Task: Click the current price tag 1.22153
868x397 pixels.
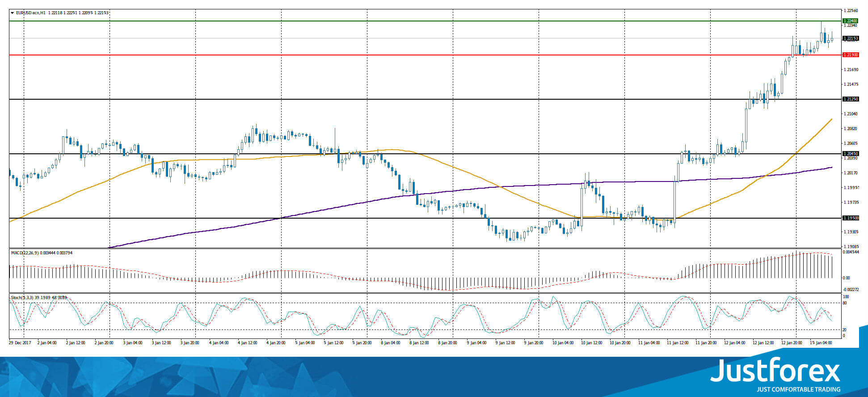Action: (x=851, y=38)
